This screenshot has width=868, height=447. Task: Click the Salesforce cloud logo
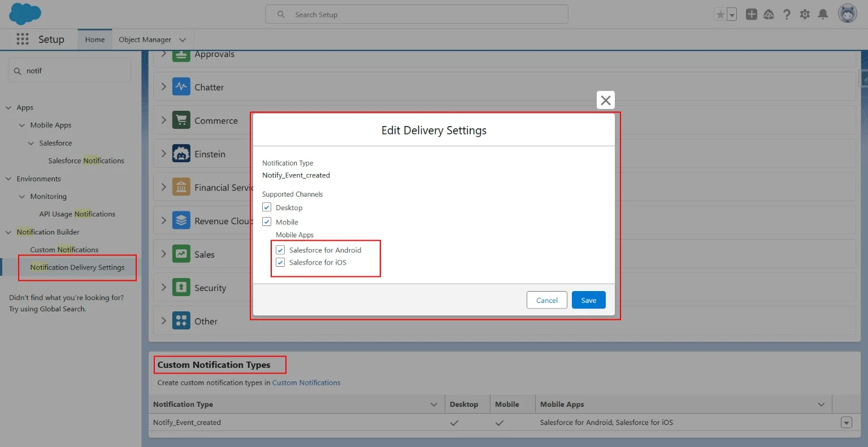(25, 14)
